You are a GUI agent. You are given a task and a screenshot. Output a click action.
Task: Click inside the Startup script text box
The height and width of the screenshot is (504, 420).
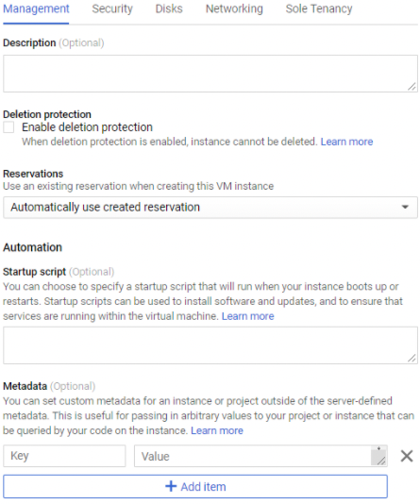[210, 345]
